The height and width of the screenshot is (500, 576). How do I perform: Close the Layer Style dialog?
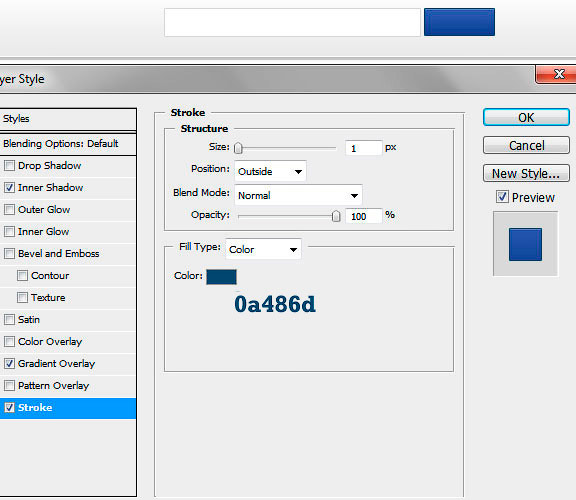(x=557, y=75)
